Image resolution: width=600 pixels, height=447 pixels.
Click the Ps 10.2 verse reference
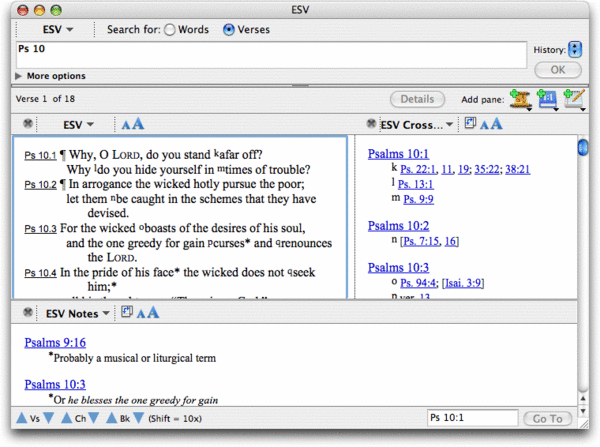[x=40, y=185]
